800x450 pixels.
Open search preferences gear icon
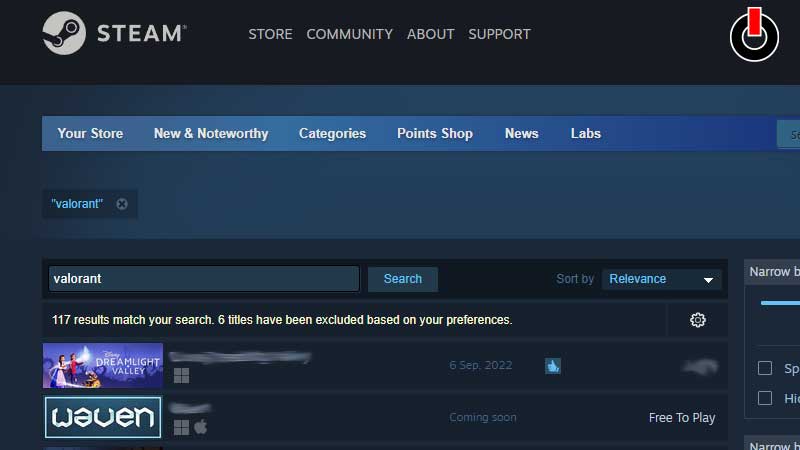(x=697, y=320)
